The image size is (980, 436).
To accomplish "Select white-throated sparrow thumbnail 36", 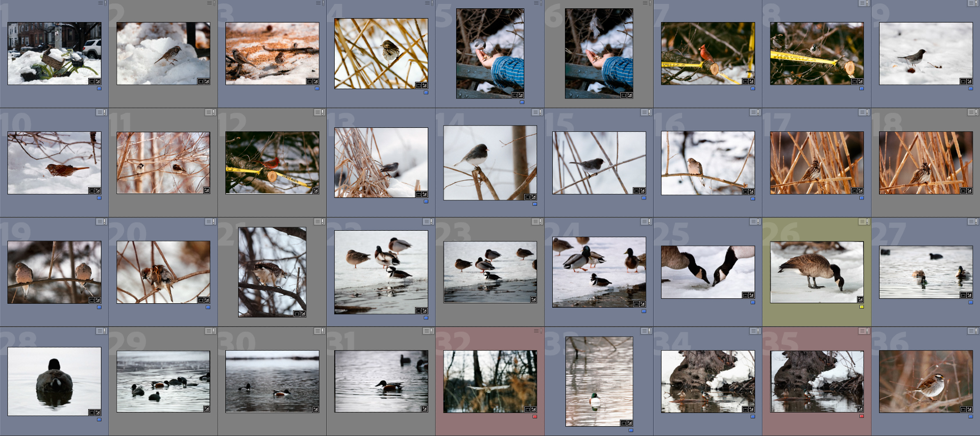I will [926, 381].
